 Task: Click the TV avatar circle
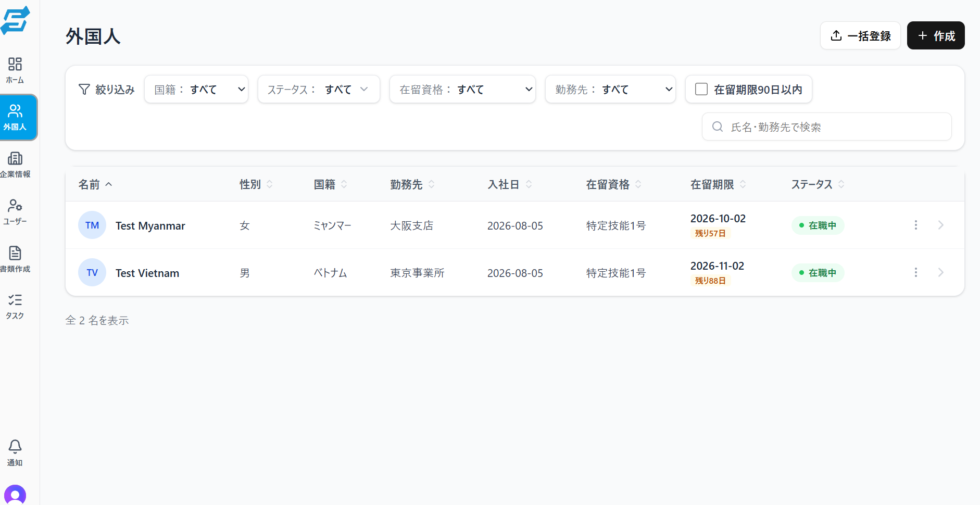pyautogui.click(x=92, y=272)
